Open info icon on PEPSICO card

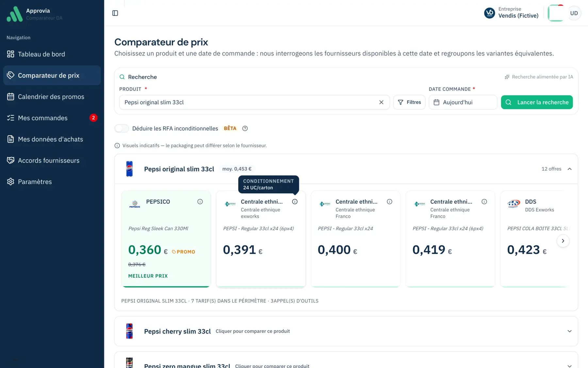click(200, 202)
